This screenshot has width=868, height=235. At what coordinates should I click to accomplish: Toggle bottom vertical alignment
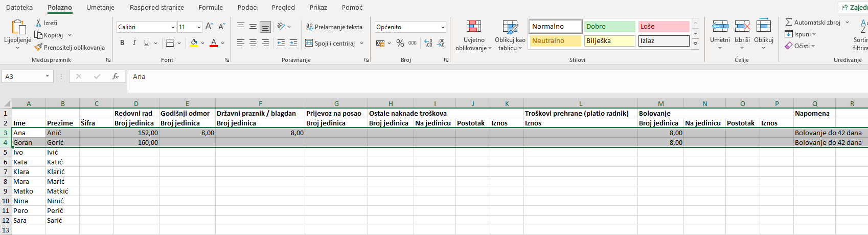click(x=265, y=27)
